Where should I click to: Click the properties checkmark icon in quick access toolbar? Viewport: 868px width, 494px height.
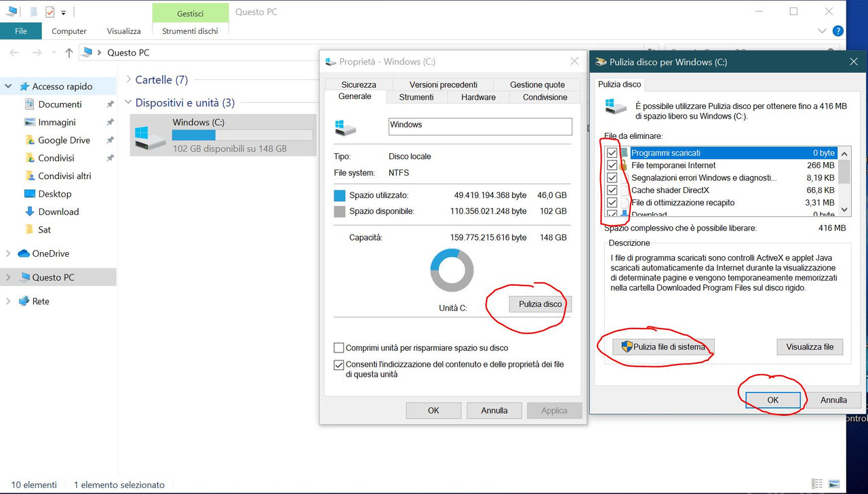tap(50, 12)
